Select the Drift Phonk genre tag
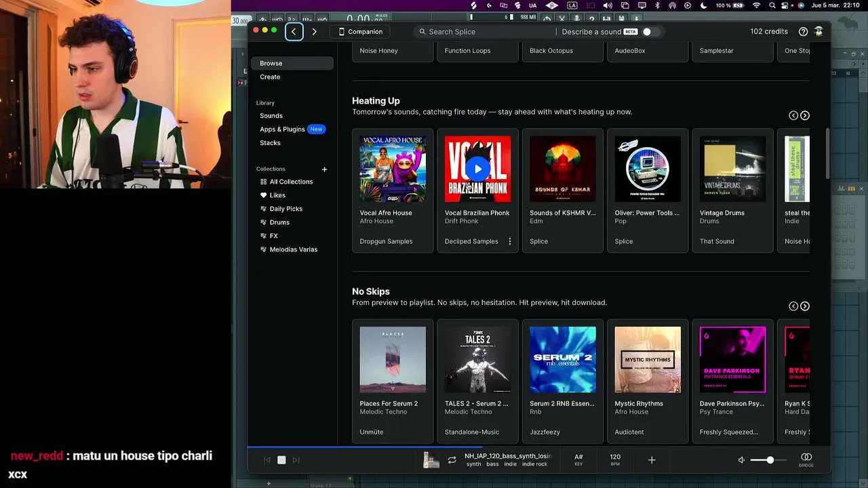Viewport: 868px width, 488px height. pos(462,221)
